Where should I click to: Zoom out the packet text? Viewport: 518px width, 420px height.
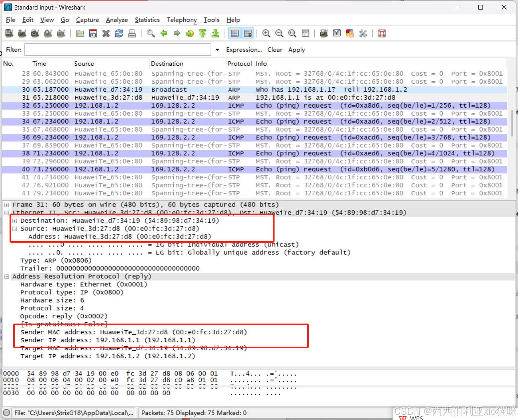(x=279, y=33)
